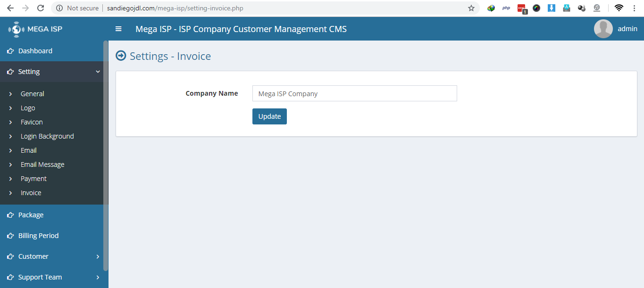
Task: Click the sidebar vertical scrollbar
Action: 106,156
